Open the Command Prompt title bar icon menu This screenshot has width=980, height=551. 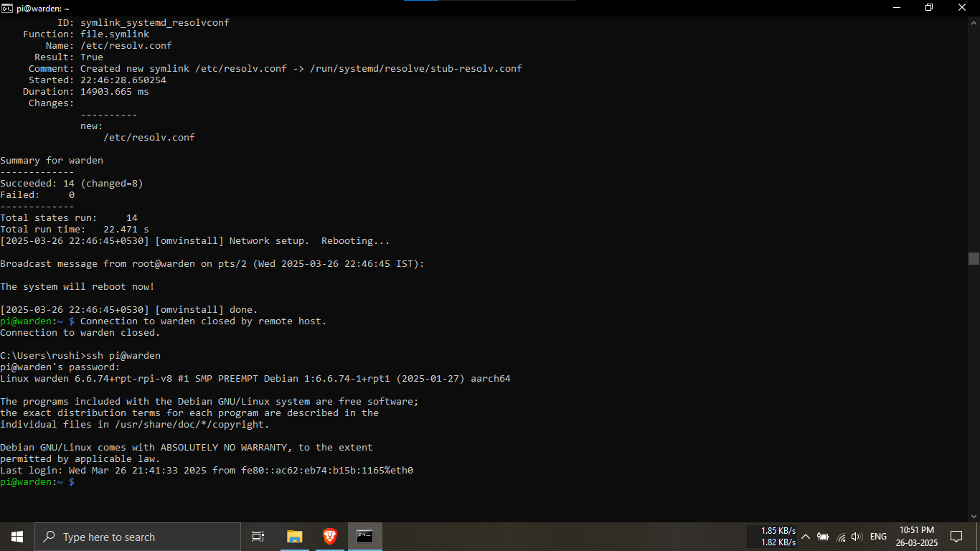tap(7, 8)
